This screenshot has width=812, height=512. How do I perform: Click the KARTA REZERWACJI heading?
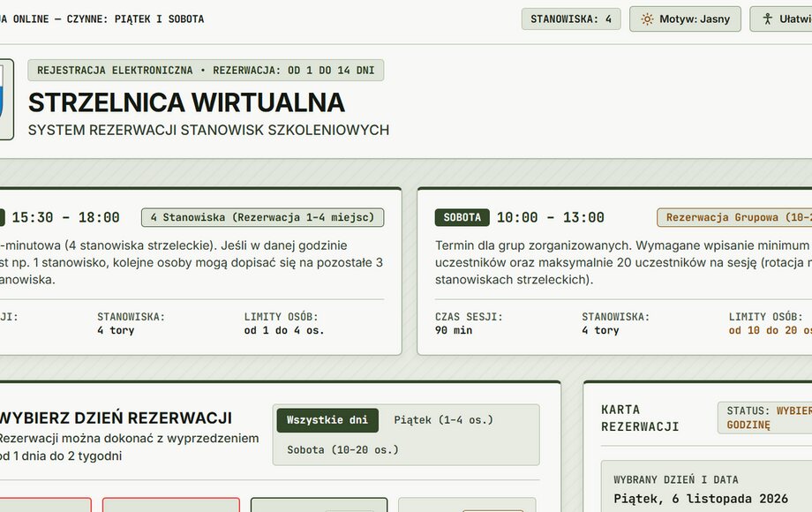[640, 418]
